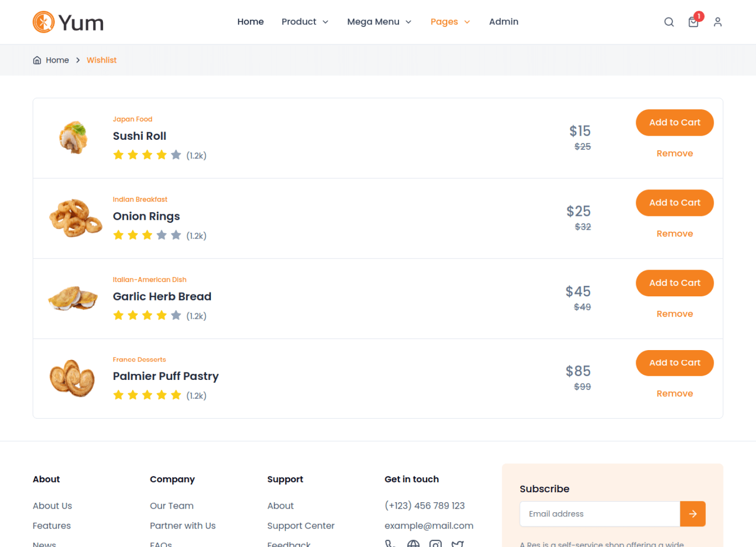The height and width of the screenshot is (547, 756).
Task: Open the shopping cart icon
Action: tap(693, 22)
